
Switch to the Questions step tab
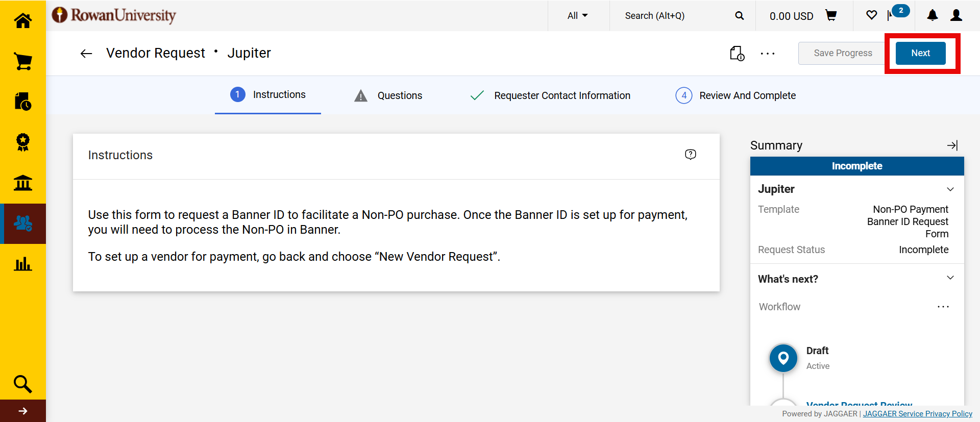[x=388, y=95]
